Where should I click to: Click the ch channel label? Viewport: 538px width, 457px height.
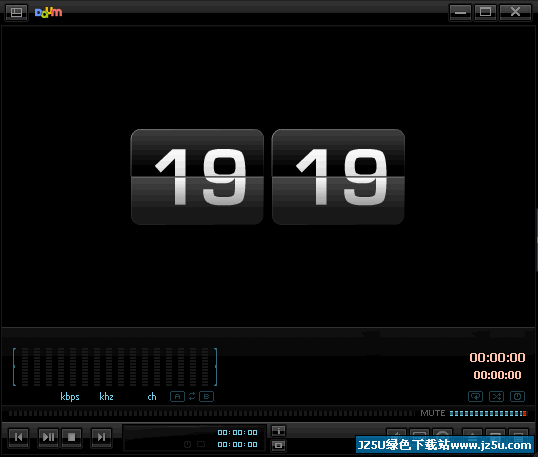(x=152, y=397)
